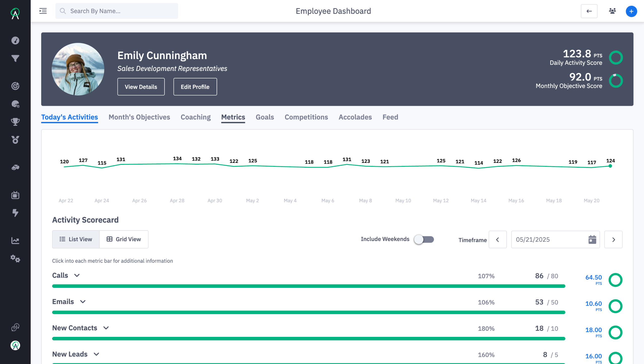
Task: Click the Edit Profile button
Action: pyautogui.click(x=195, y=87)
